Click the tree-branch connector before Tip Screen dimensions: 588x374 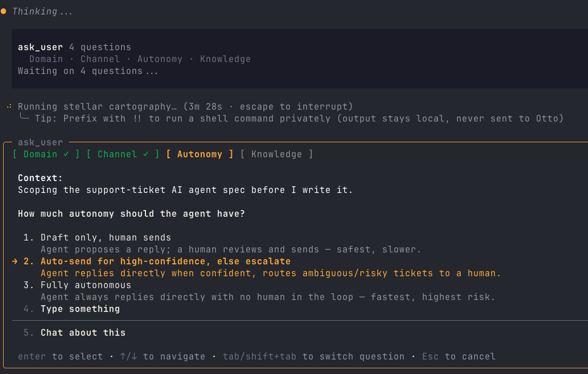tap(24, 117)
